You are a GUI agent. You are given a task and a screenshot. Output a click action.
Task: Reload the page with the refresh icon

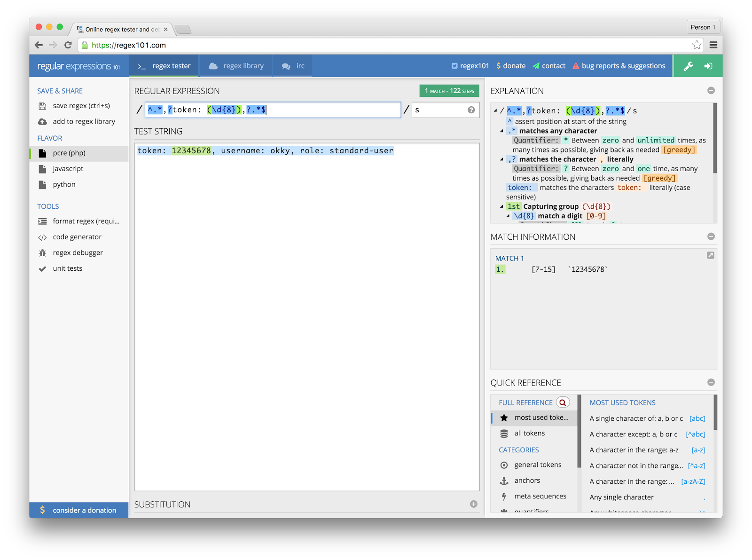[68, 45]
